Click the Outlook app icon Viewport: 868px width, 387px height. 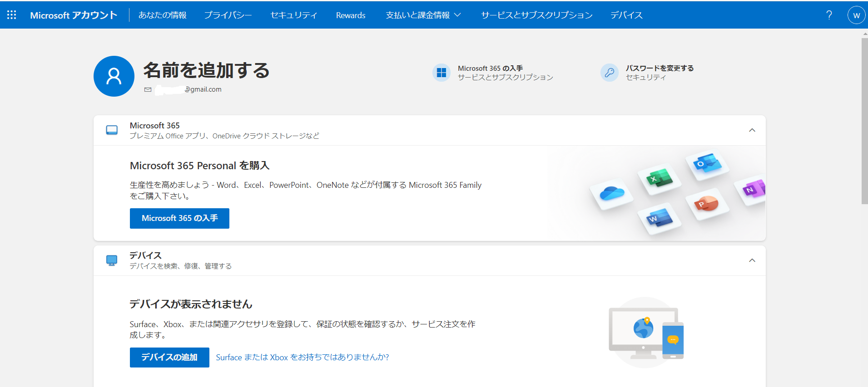[707, 164]
